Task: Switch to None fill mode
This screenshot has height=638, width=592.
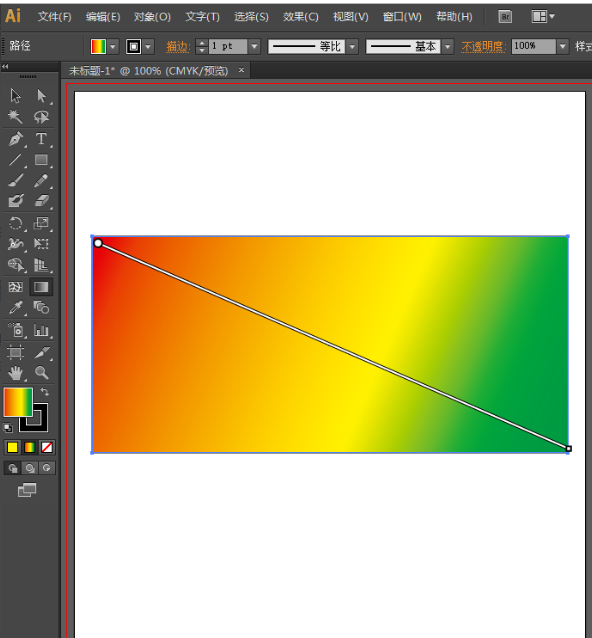Action: 47,448
